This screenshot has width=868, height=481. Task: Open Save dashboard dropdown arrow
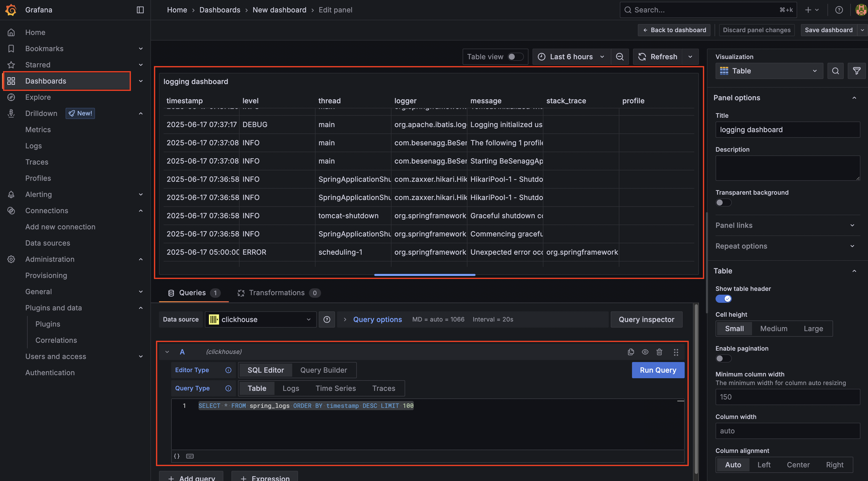[x=862, y=30]
